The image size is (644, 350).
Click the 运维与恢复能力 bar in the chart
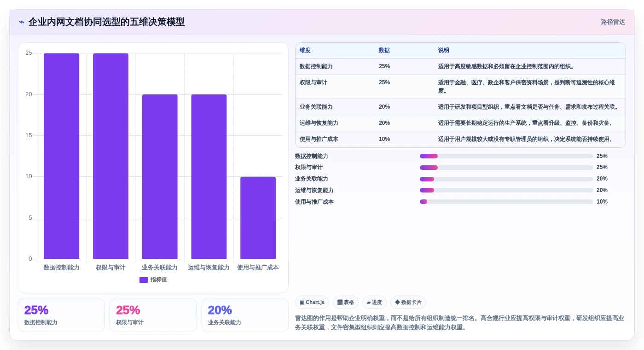tap(209, 177)
